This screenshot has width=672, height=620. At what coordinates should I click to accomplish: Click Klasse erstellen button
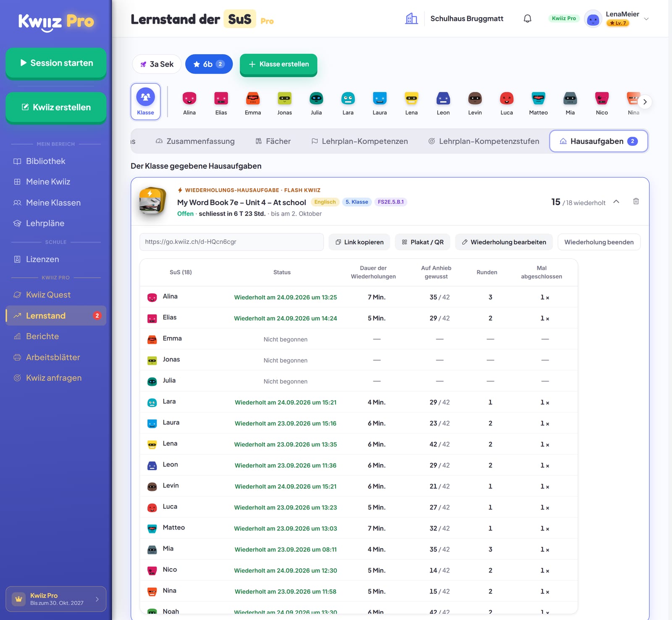pyautogui.click(x=278, y=64)
